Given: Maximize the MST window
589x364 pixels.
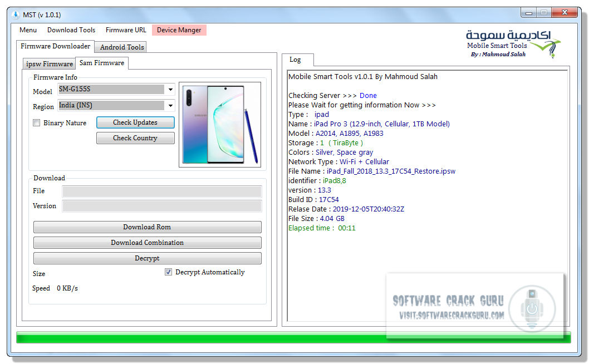Looking at the screenshot, I should [544, 13].
